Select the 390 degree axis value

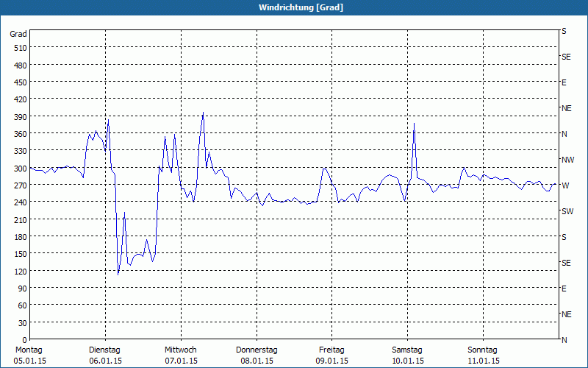[x=21, y=117]
